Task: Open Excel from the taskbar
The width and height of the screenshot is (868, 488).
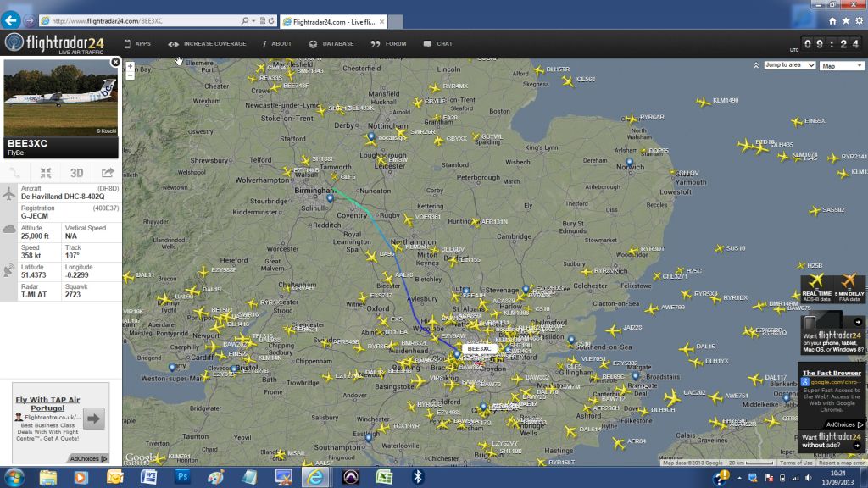Action: click(x=384, y=477)
